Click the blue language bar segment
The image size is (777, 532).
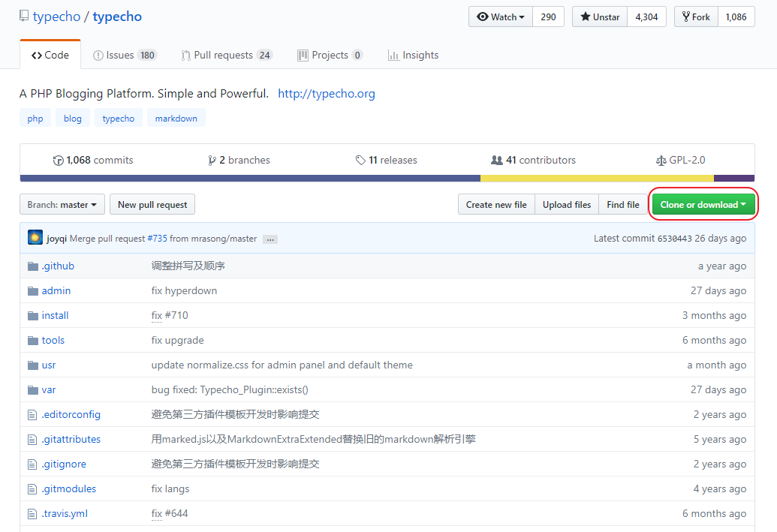250,179
